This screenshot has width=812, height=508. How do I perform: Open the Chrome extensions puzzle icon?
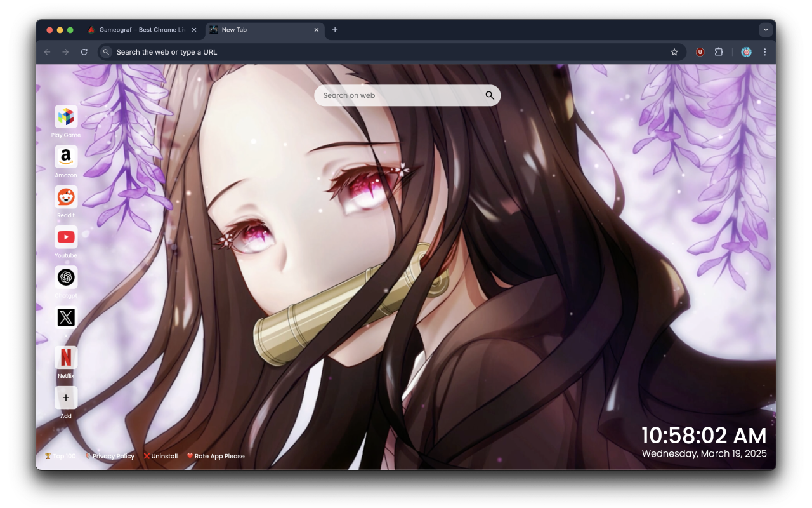click(719, 51)
